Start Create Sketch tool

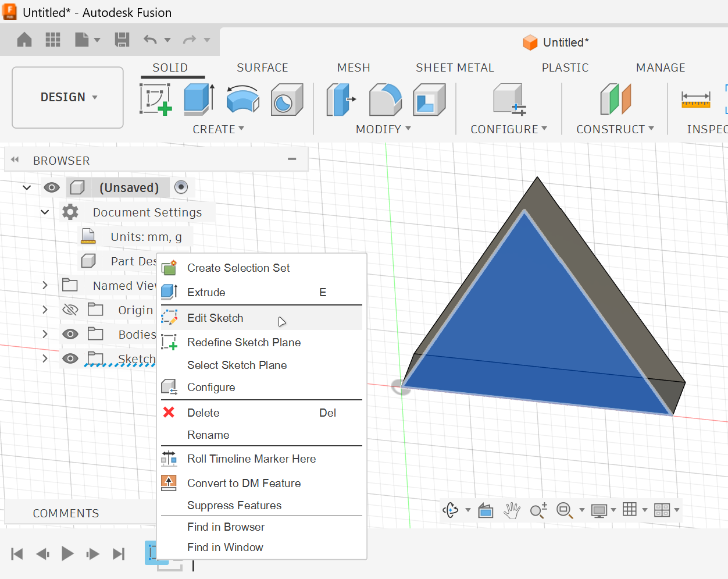pos(156,100)
